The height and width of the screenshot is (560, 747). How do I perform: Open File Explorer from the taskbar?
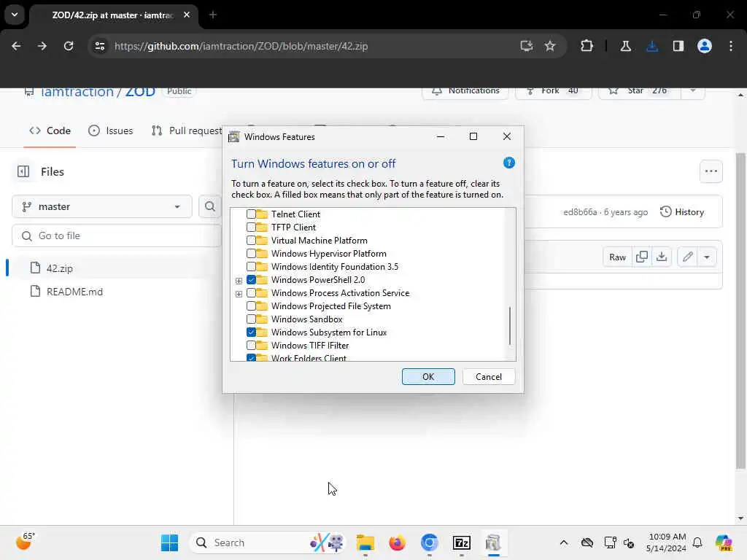365,542
